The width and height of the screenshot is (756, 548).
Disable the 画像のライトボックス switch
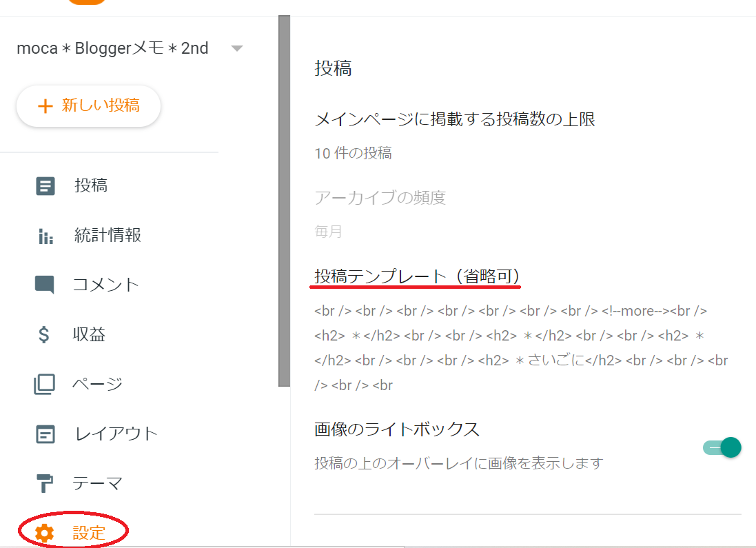(x=722, y=447)
